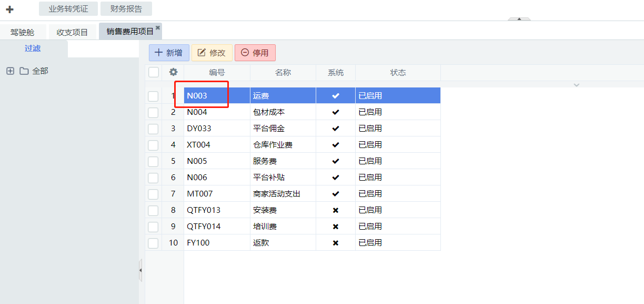The image size is (644, 304).
Task: Expand the 全部 tree node
Action: click(x=10, y=71)
